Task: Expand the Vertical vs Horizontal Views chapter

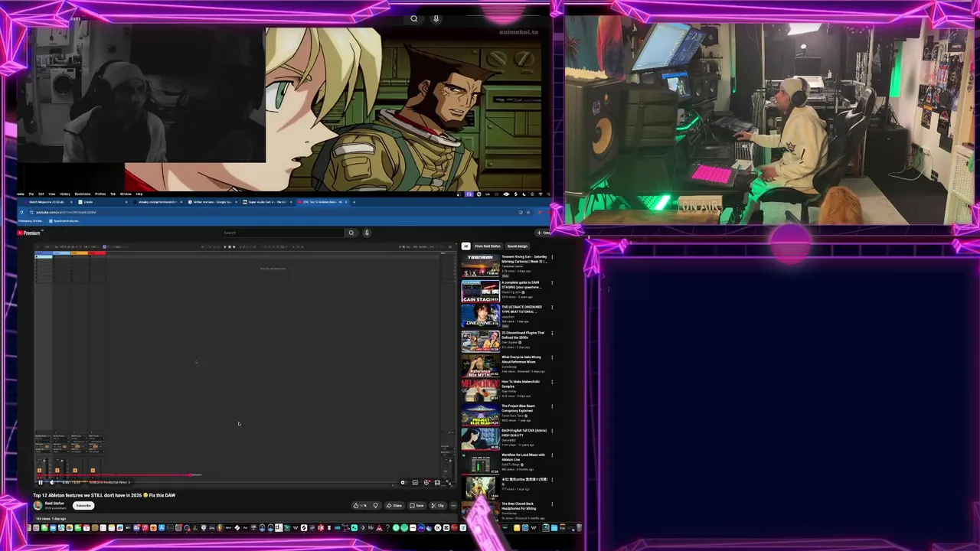Action: (109, 482)
